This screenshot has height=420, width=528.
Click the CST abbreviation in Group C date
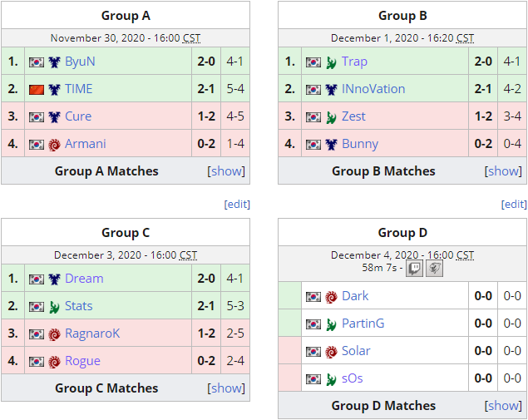188,255
